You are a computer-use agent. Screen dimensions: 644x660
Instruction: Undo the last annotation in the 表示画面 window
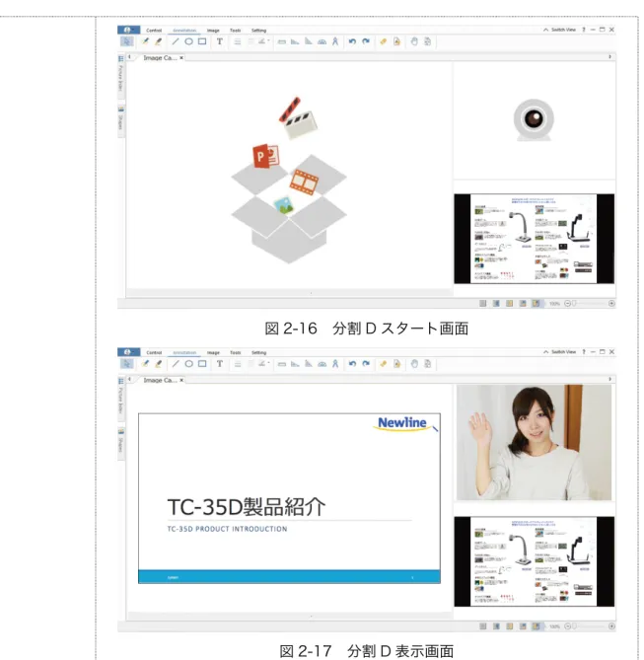click(x=352, y=364)
